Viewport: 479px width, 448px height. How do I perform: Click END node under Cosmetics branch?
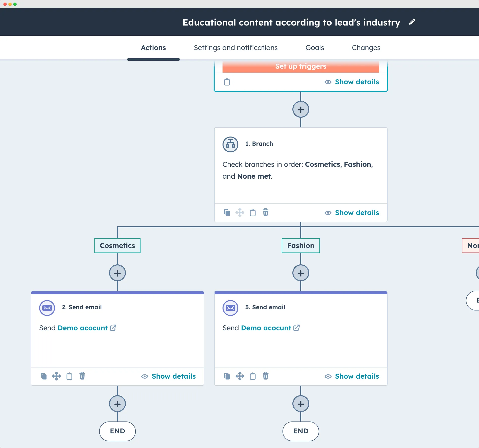117,431
